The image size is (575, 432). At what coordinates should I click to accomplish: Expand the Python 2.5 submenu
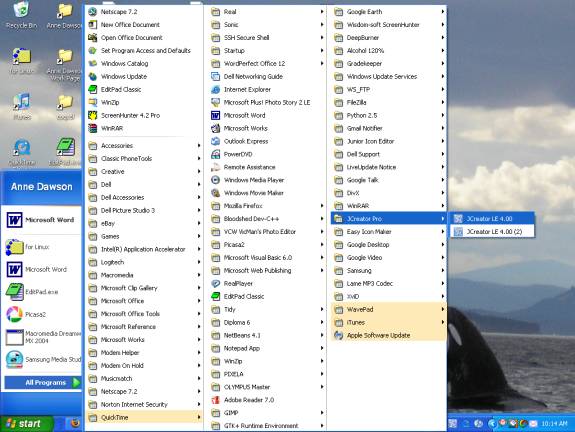click(x=388, y=115)
